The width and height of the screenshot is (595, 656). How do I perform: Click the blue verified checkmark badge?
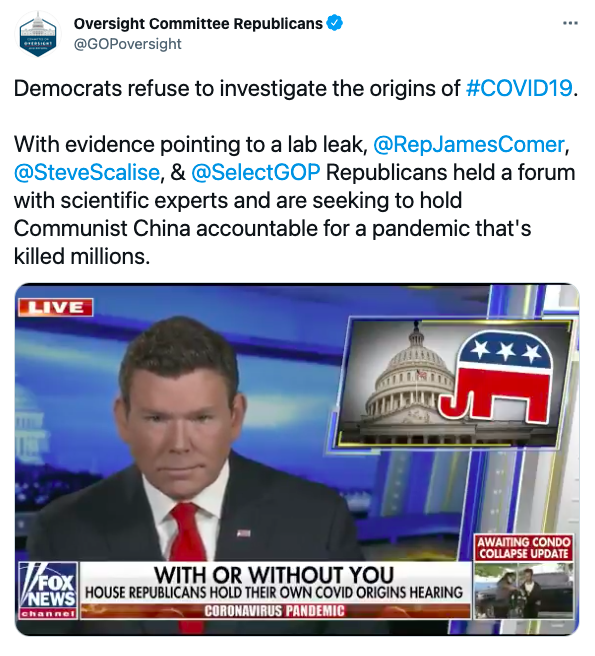point(335,23)
